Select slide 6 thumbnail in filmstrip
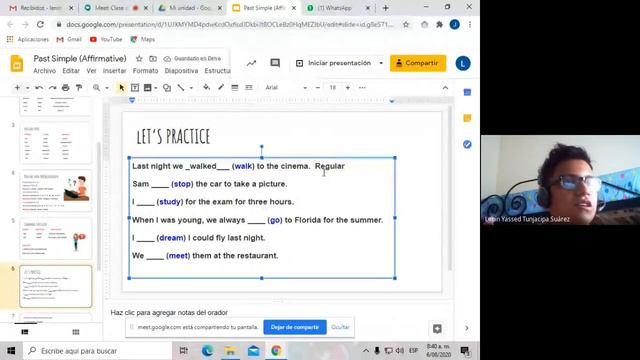 (56, 286)
